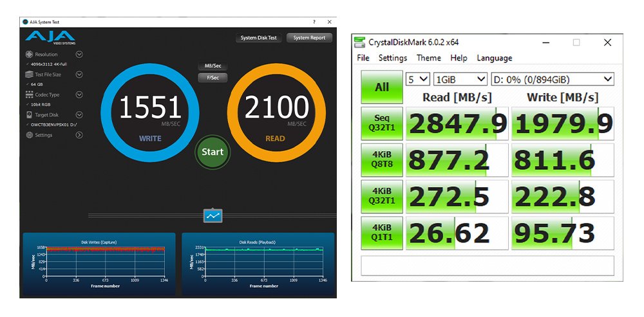
Task: Maximize the CrystalDiskMark window
Action: point(576,42)
